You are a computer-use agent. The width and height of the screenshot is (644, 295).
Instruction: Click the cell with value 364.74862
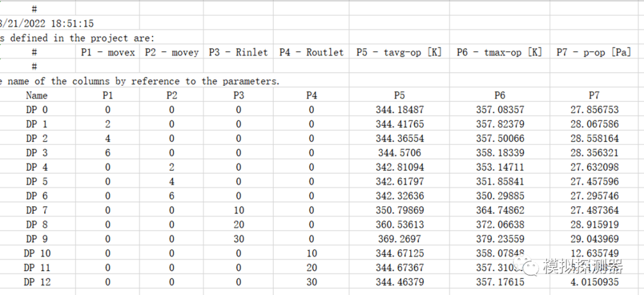(500, 210)
